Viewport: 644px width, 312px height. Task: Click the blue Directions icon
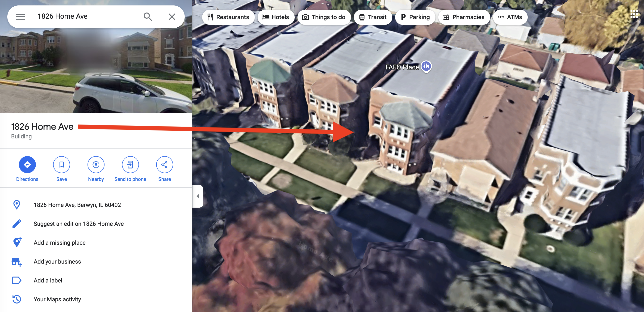click(x=27, y=165)
